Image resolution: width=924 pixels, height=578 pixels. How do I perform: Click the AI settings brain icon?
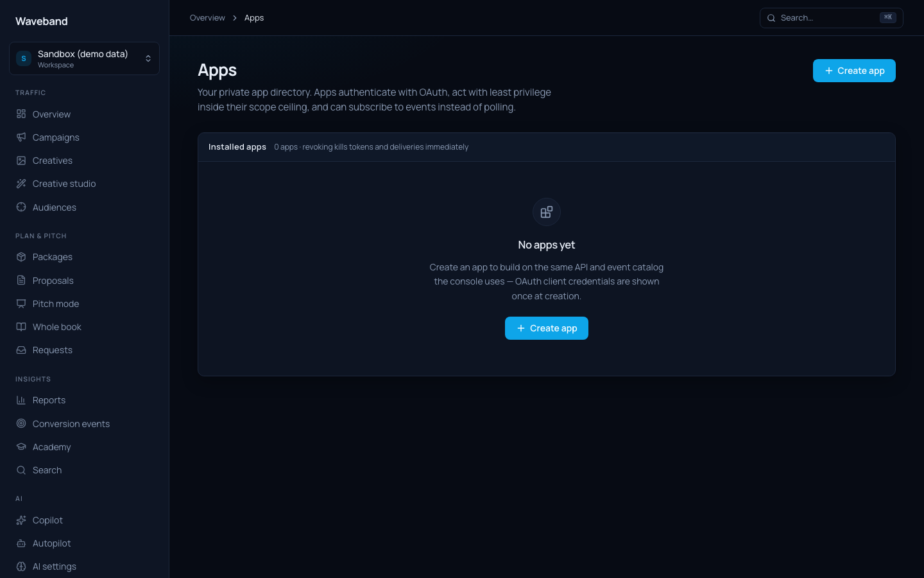coord(21,566)
